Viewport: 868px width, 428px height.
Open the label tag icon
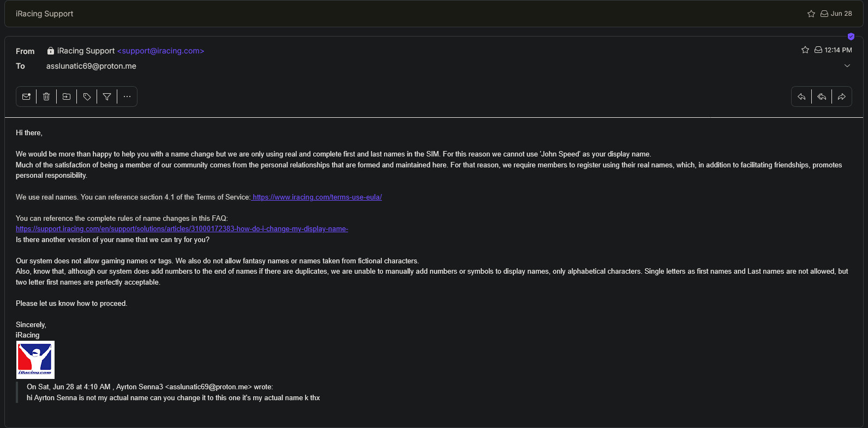[x=87, y=97]
